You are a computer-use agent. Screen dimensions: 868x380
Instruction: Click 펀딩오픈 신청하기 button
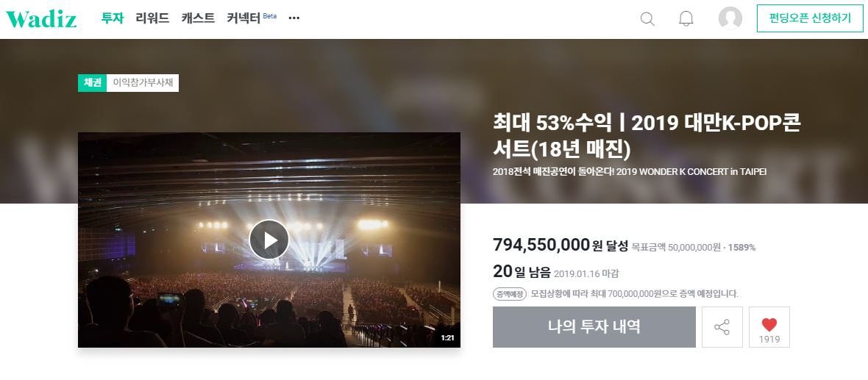[x=810, y=18]
